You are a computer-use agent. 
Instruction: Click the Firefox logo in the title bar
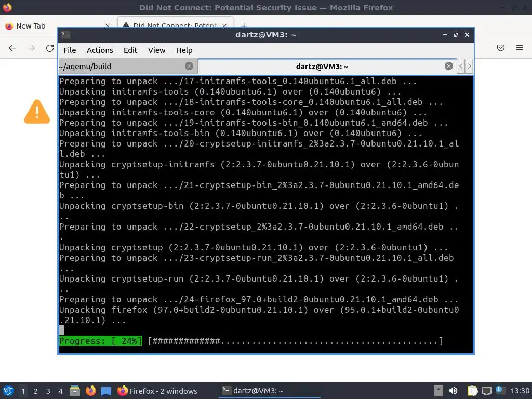click(7, 7)
